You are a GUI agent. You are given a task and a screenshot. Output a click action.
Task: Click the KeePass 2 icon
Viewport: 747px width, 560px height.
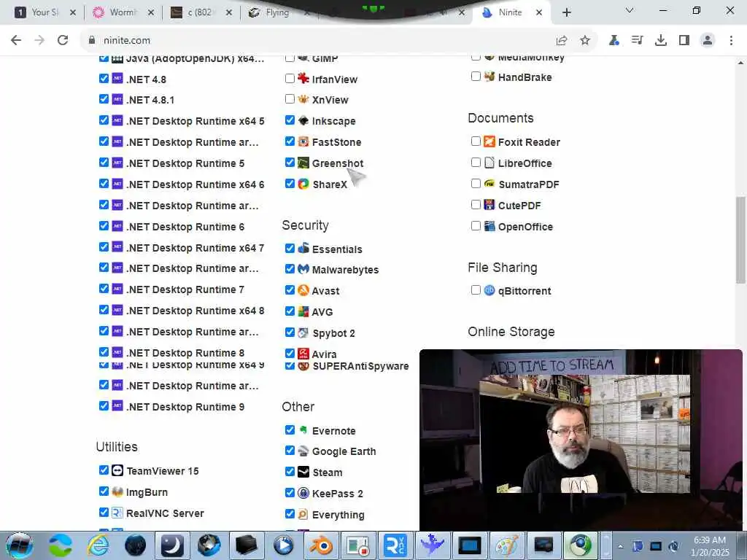pos(303,493)
